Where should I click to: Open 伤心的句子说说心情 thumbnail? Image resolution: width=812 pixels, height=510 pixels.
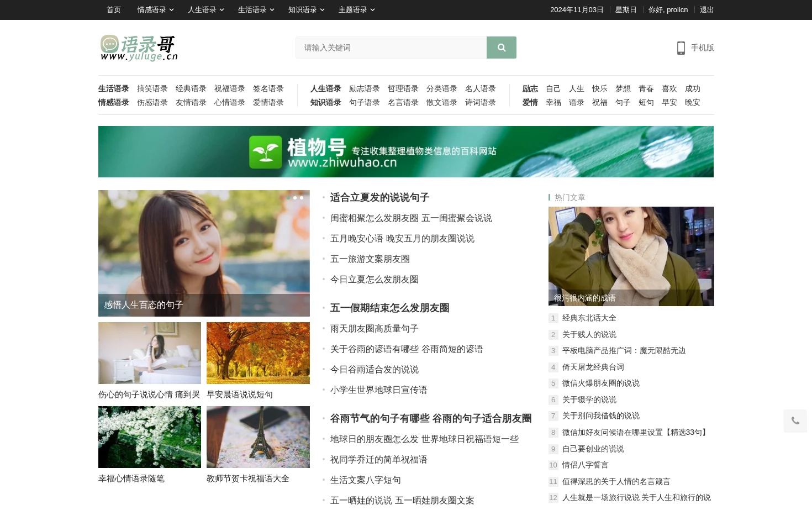point(150,353)
